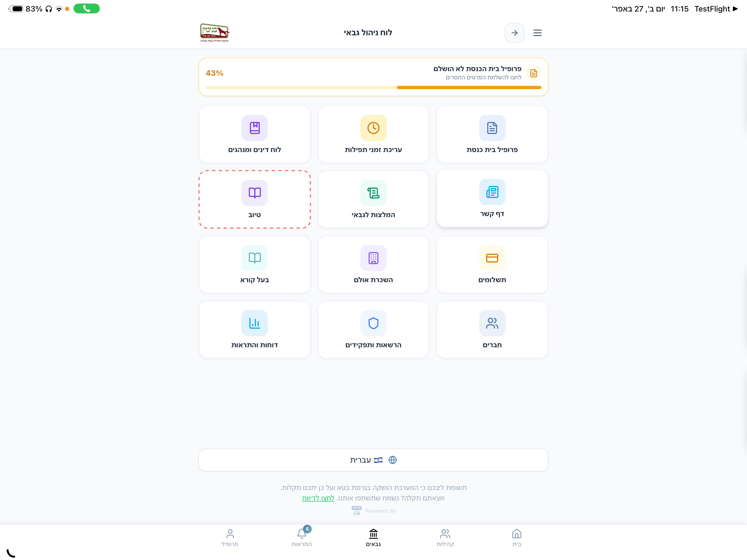The width and height of the screenshot is (747, 560).
Task: Click the לוח ניהול גבאי page title
Action: [x=368, y=33]
